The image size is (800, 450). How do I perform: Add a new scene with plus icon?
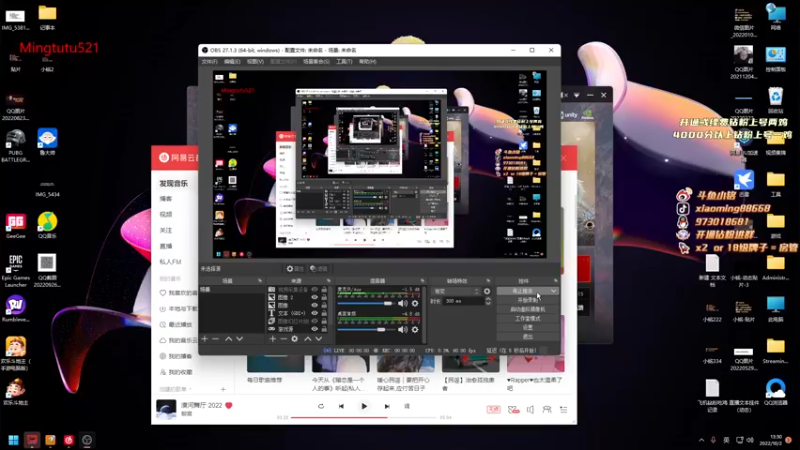[205, 339]
